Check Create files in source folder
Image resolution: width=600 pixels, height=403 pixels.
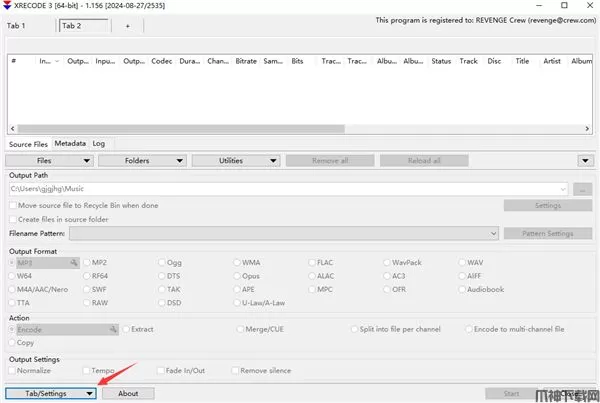click(x=13, y=219)
